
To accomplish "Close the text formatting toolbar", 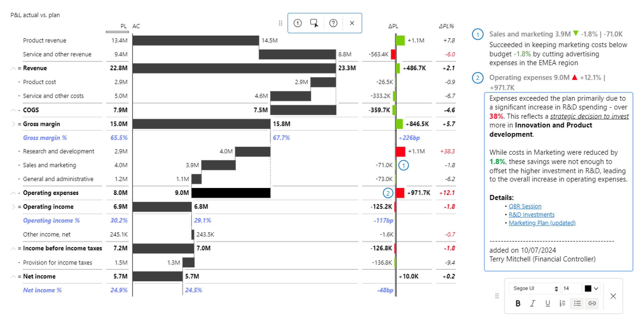I will (613, 296).
